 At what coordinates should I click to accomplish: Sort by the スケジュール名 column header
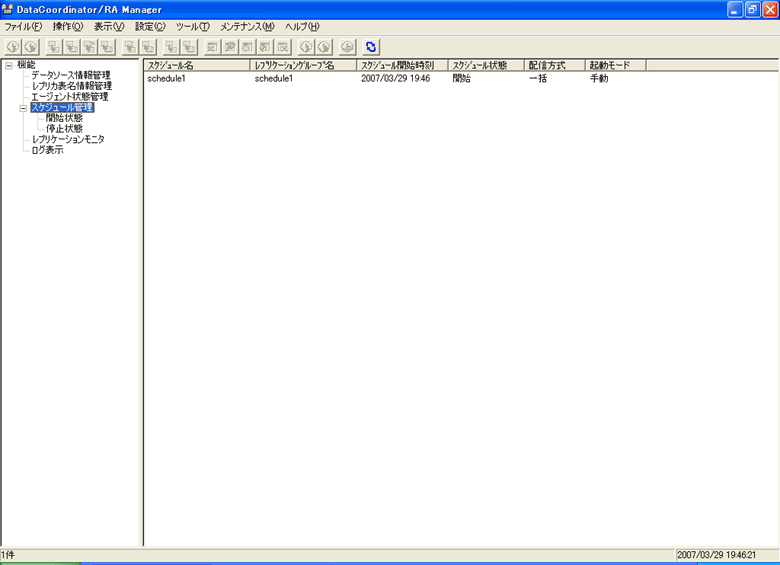[x=197, y=65]
